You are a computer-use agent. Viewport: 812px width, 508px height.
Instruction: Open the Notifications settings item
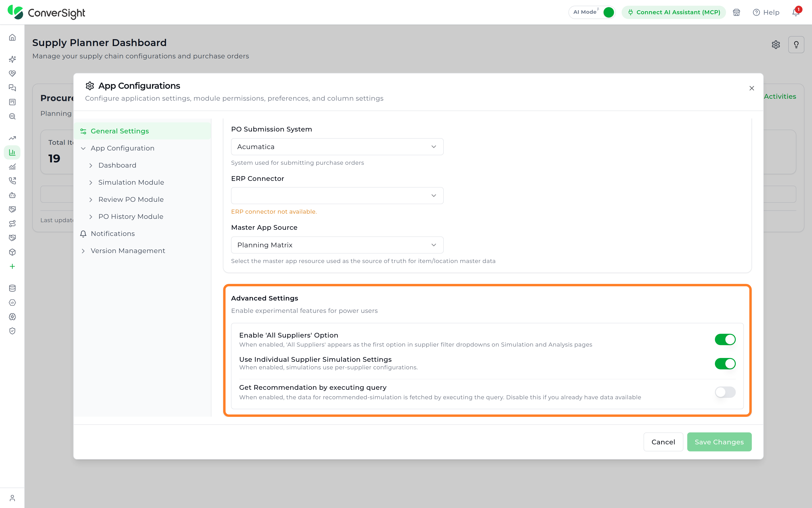click(143, 234)
